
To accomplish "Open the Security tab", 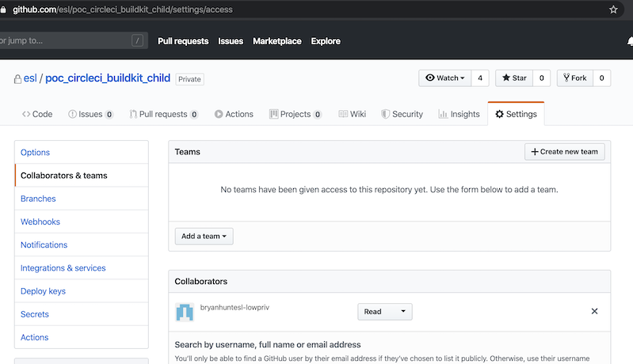I will click(402, 114).
